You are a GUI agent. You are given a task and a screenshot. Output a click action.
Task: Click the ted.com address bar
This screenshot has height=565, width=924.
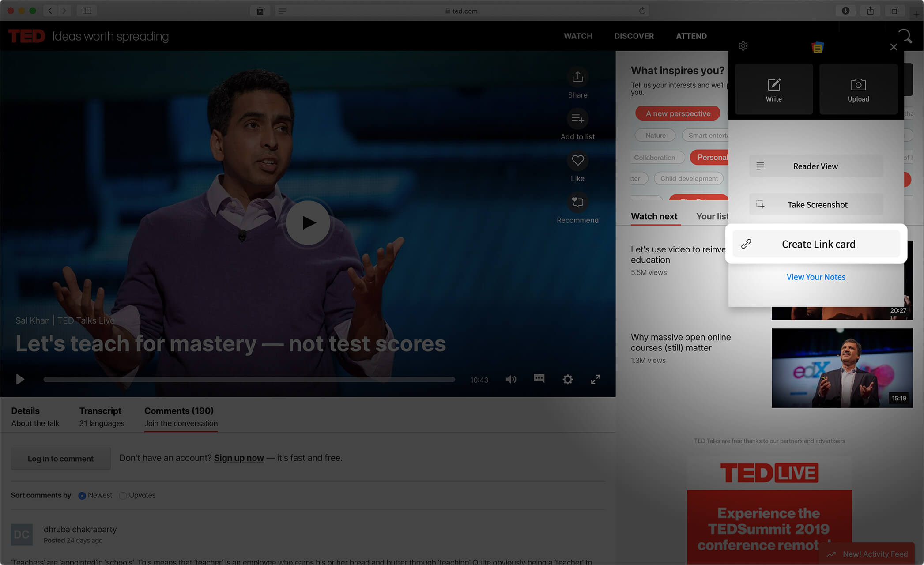[462, 11]
